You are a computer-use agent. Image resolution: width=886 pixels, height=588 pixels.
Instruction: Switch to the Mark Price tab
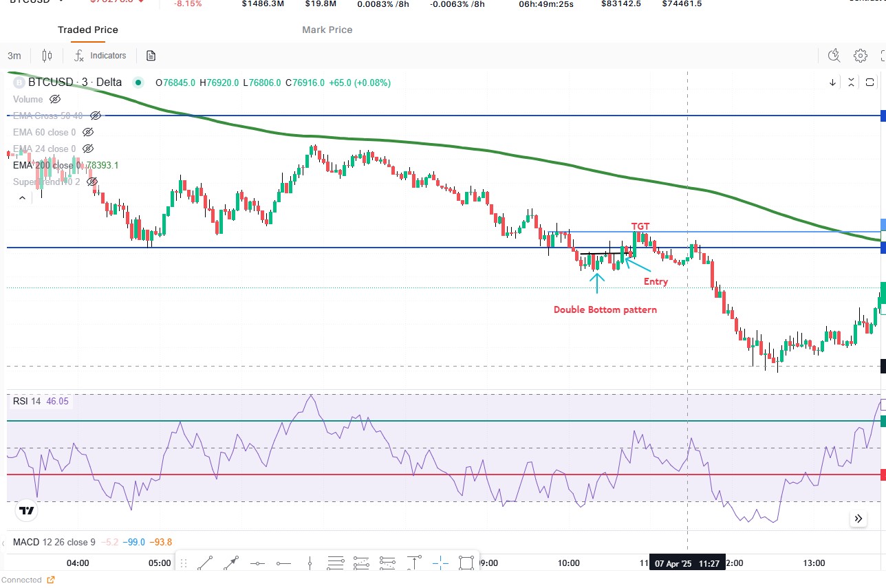point(327,30)
